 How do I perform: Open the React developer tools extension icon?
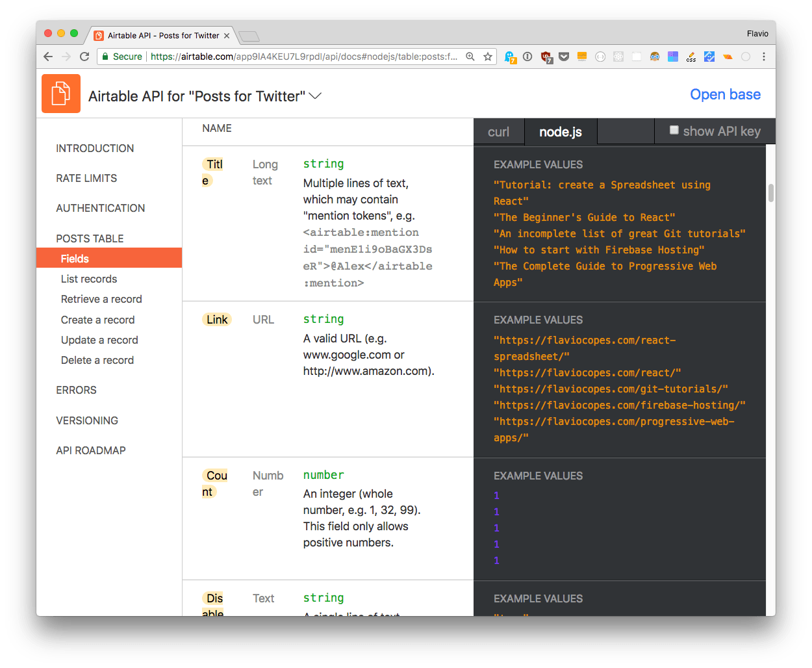[x=618, y=57]
